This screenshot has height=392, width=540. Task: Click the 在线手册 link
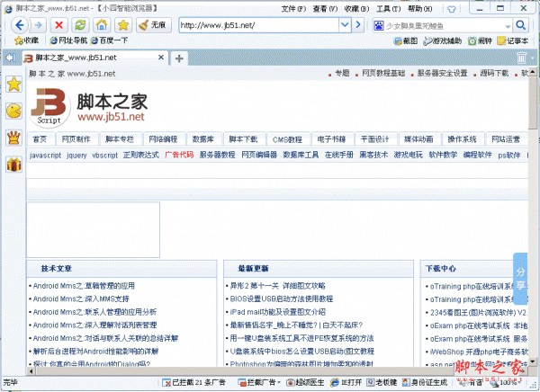(339, 155)
